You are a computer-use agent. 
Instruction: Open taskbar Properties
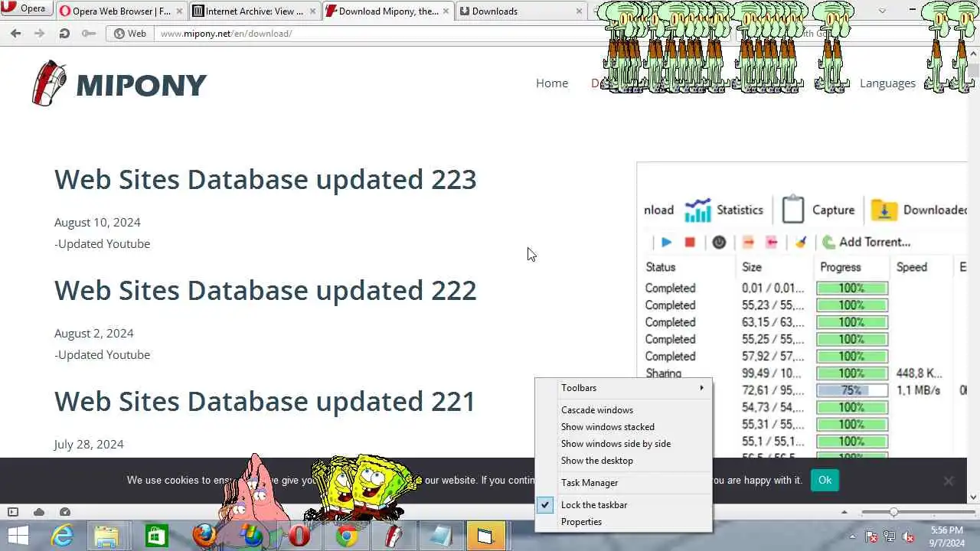click(624, 522)
